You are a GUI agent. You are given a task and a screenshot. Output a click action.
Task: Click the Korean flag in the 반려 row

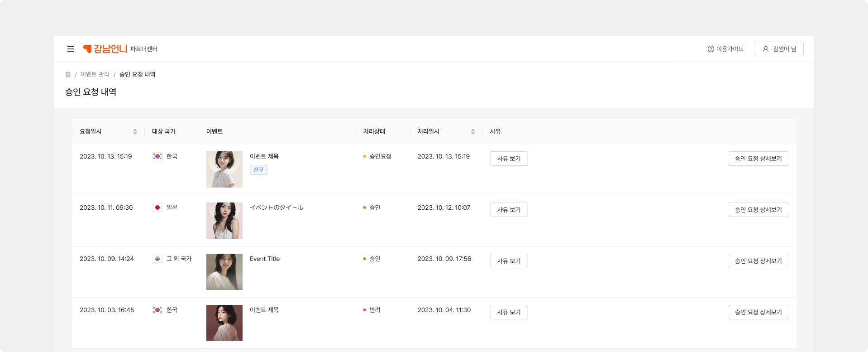coord(157,310)
